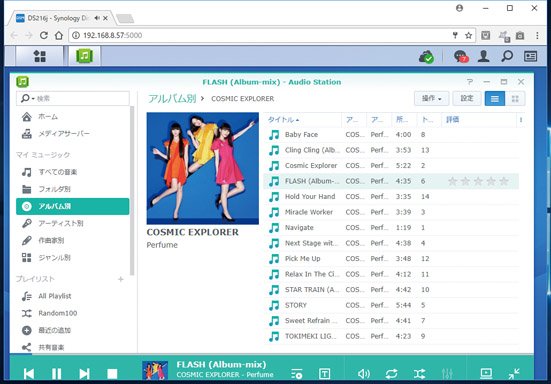Click the 設定 button
Screen dimensions: 551x384
[467, 98]
